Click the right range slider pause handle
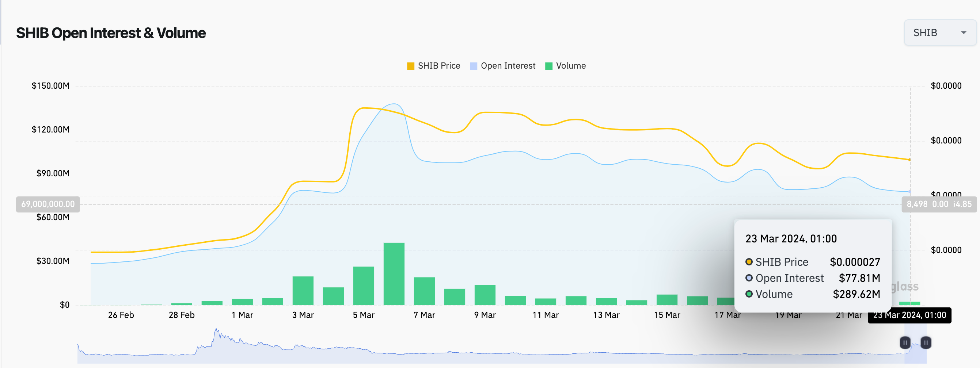Screen dimensions: 980x368 coord(926,342)
